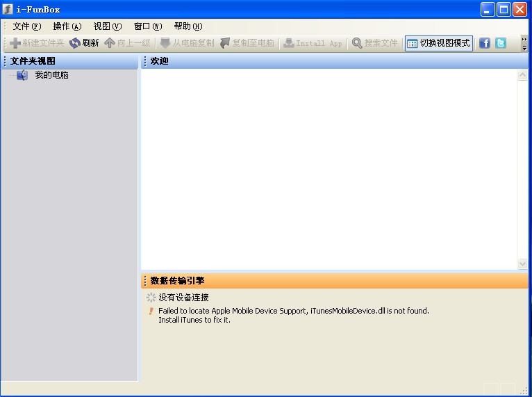The image size is (532, 397).
Task: Open Search Files (搜索文件) tool
Action: click(357, 43)
